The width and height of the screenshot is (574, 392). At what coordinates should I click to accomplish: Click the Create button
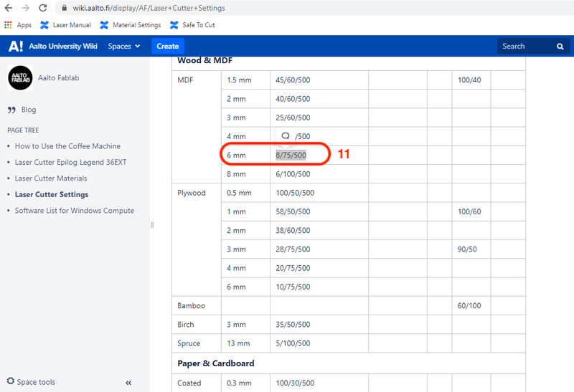tap(167, 47)
